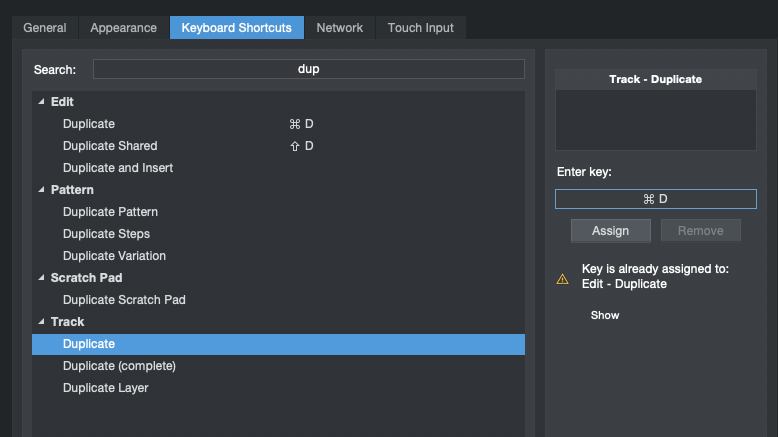Viewport: 778px width, 437px height.
Task: Collapse the Track category triangle
Action: [41, 322]
